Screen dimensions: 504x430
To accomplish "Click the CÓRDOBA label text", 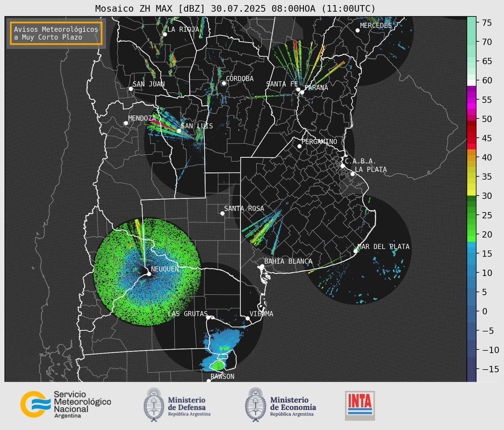I will point(240,79).
